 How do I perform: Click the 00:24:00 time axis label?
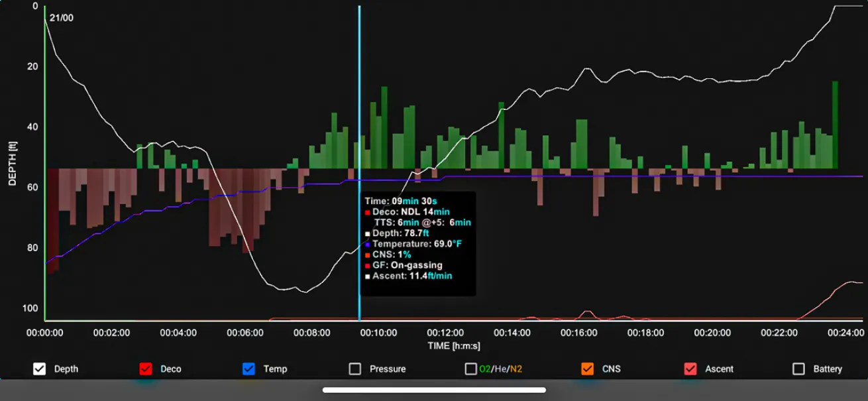(x=845, y=333)
